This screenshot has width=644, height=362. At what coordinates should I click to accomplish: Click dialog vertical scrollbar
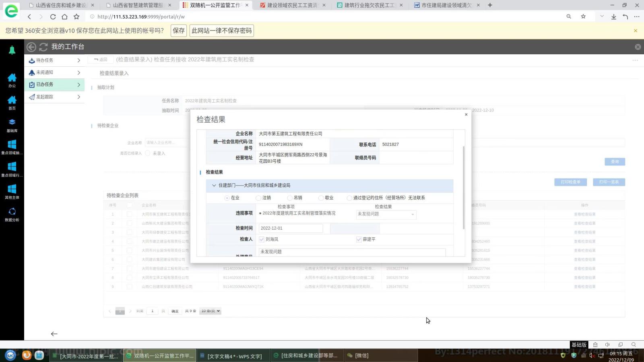pyautogui.click(x=463, y=187)
